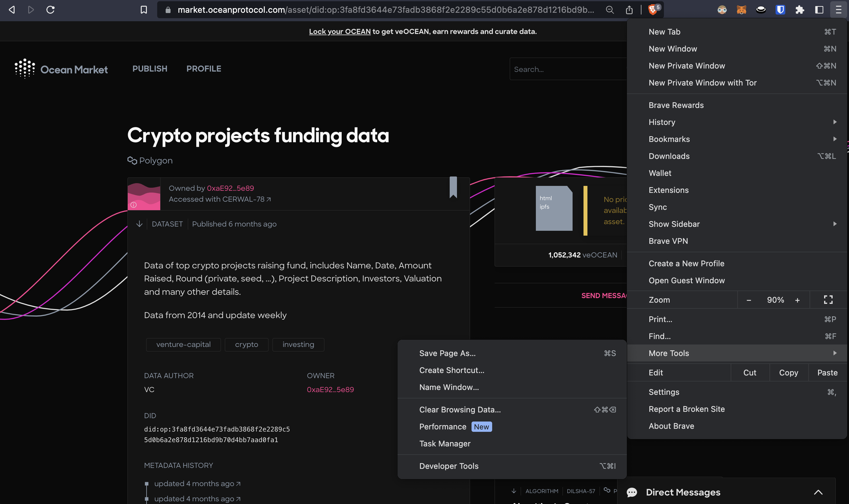Open the More Tools submenu

737,353
